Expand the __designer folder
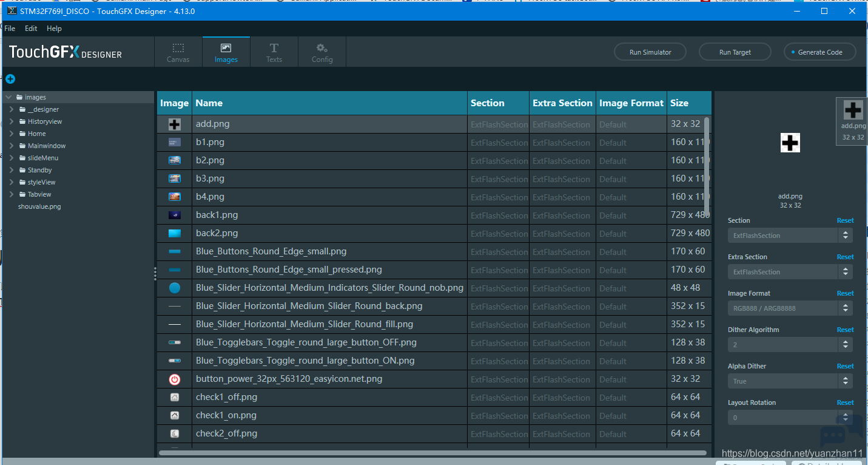This screenshot has width=868, height=465. pyautogui.click(x=12, y=109)
